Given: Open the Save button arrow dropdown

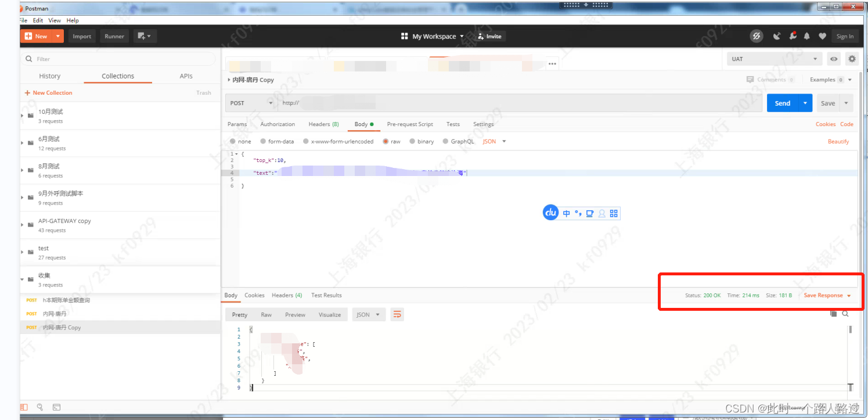Looking at the screenshot, I should (x=846, y=103).
